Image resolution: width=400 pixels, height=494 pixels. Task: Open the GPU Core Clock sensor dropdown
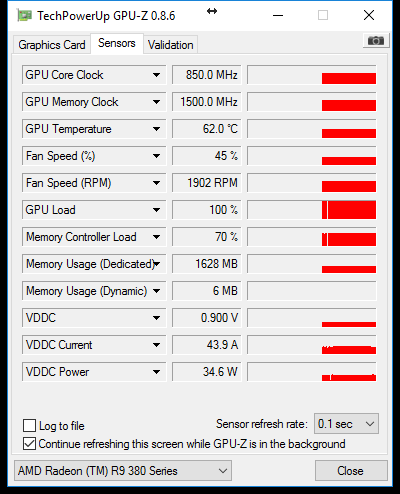tap(156, 75)
